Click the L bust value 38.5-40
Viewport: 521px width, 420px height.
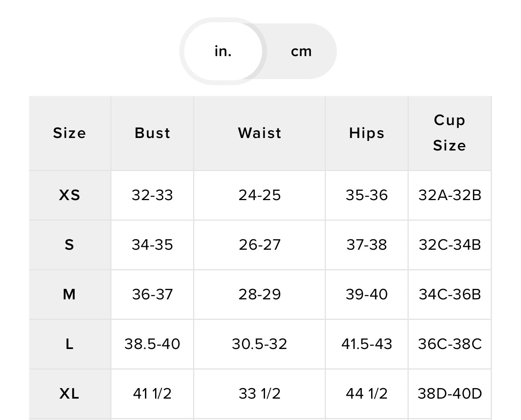pyautogui.click(x=152, y=344)
